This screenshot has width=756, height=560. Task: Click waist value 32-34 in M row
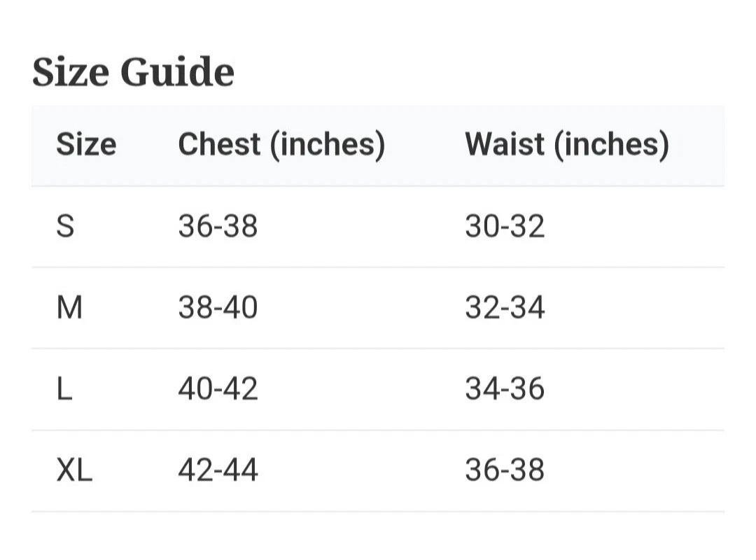tap(505, 307)
